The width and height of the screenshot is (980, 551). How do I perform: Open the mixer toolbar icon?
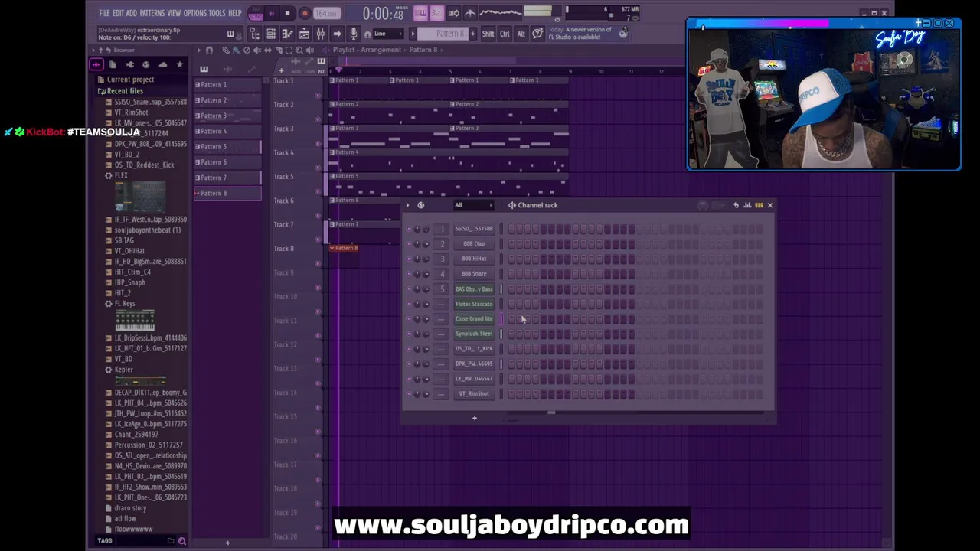321,34
